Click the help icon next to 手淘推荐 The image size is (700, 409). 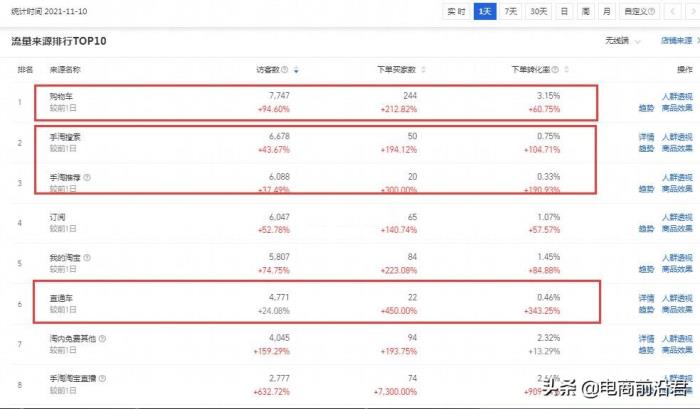point(87,177)
